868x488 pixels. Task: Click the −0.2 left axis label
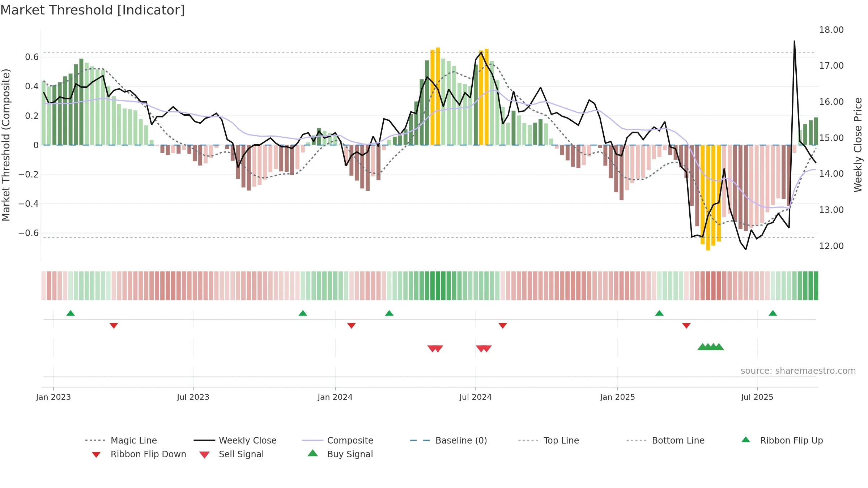point(29,175)
